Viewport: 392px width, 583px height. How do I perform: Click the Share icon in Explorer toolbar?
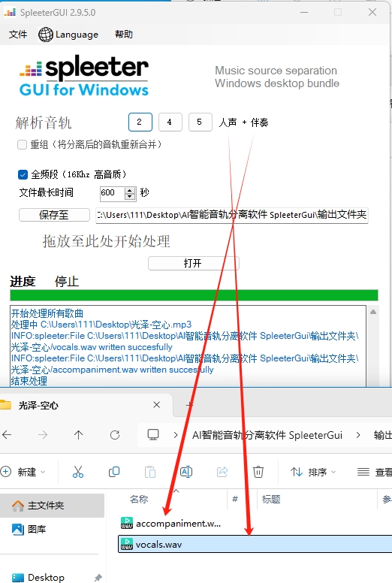[x=222, y=472]
